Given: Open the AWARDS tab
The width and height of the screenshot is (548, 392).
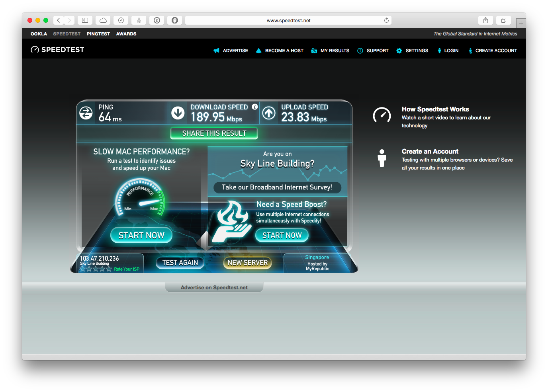Looking at the screenshot, I should 126,34.
